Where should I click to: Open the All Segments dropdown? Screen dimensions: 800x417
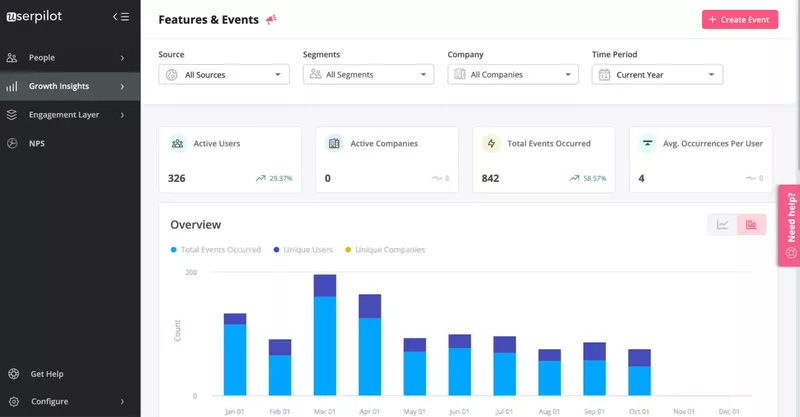pyautogui.click(x=368, y=74)
